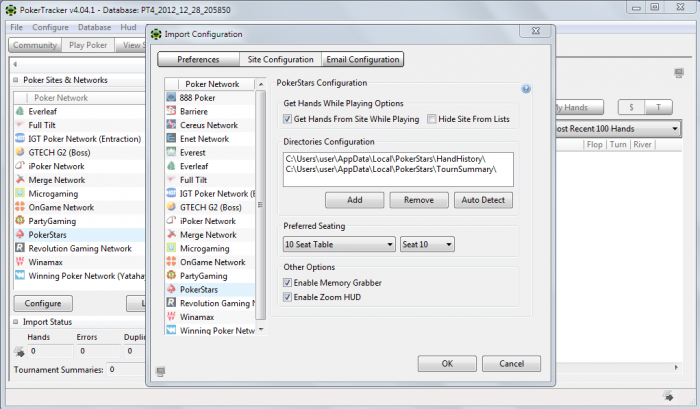
Task: Open the Seat 10 dropdown
Action: point(427,244)
